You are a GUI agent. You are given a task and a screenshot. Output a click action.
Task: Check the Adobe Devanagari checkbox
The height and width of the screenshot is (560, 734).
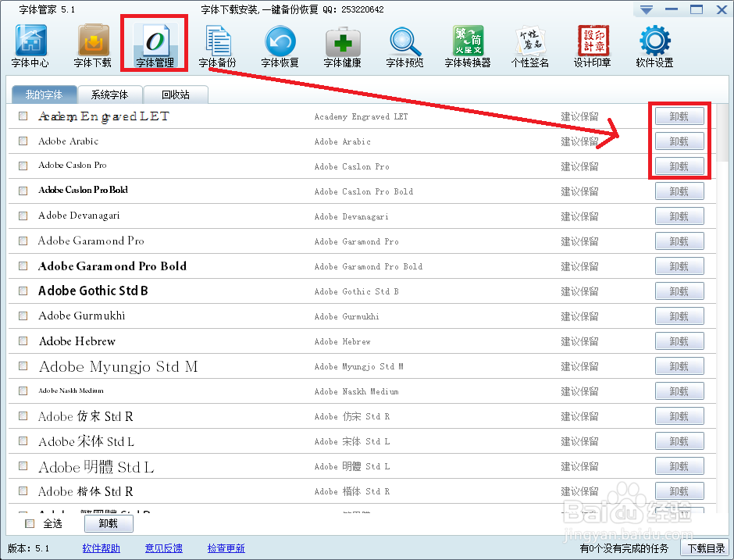coord(23,216)
